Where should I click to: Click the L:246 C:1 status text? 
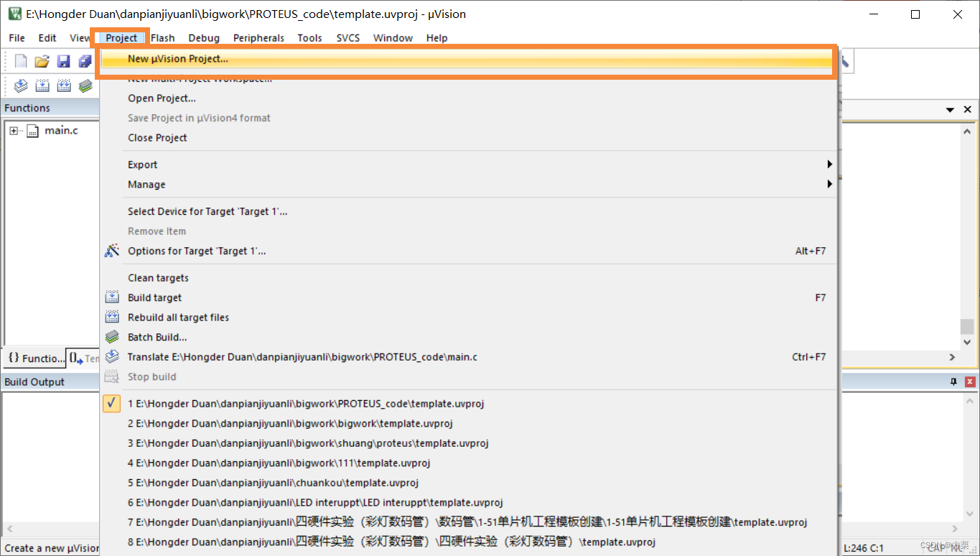864,548
